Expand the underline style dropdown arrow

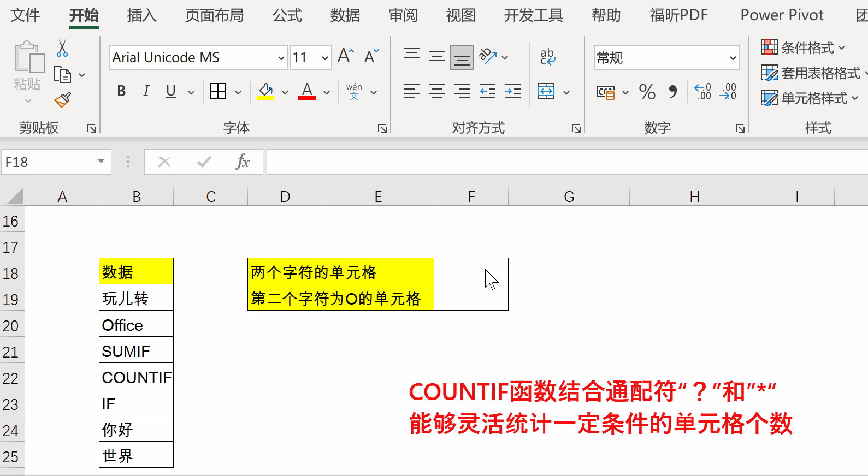click(191, 92)
